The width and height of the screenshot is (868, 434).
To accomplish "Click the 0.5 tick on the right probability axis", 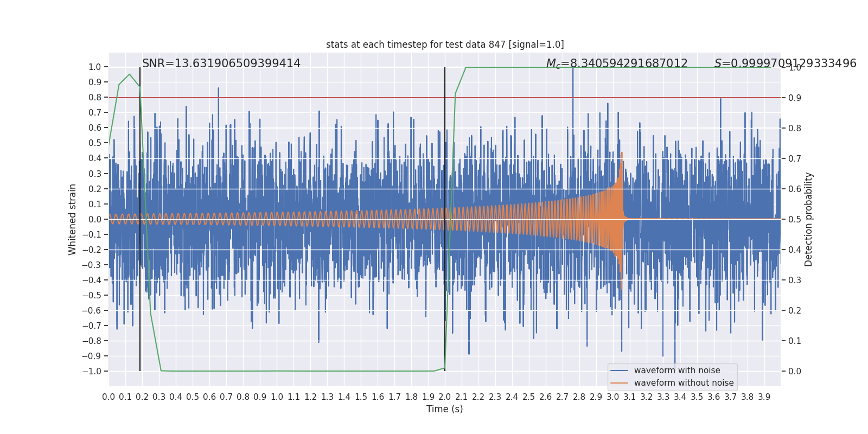I will pos(795,219).
